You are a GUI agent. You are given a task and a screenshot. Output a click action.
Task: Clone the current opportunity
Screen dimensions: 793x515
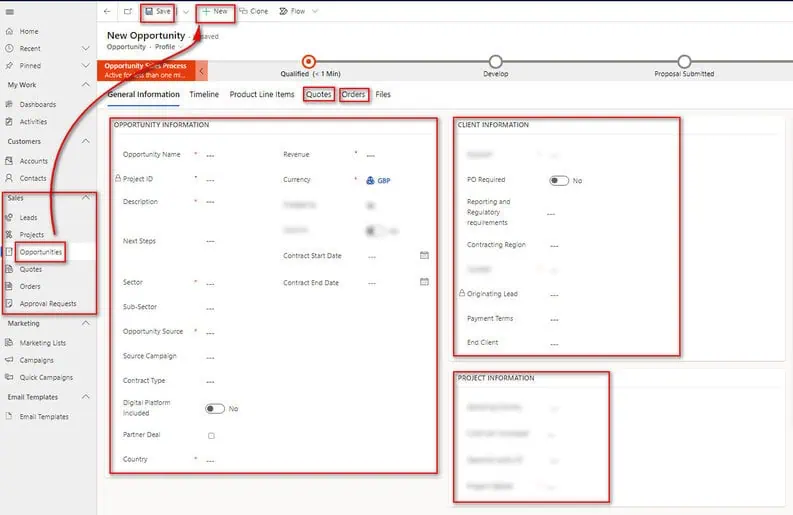pyautogui.click(x=254, y=11)
